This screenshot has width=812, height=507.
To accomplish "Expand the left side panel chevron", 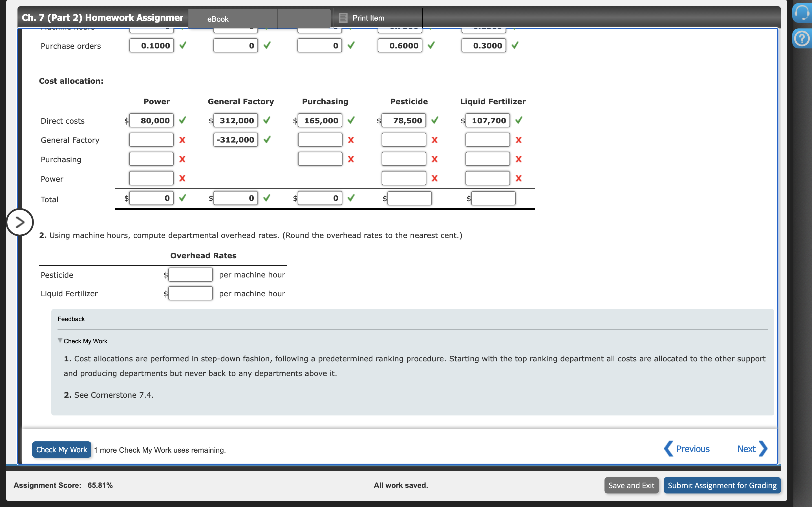I will pos(20,222).
